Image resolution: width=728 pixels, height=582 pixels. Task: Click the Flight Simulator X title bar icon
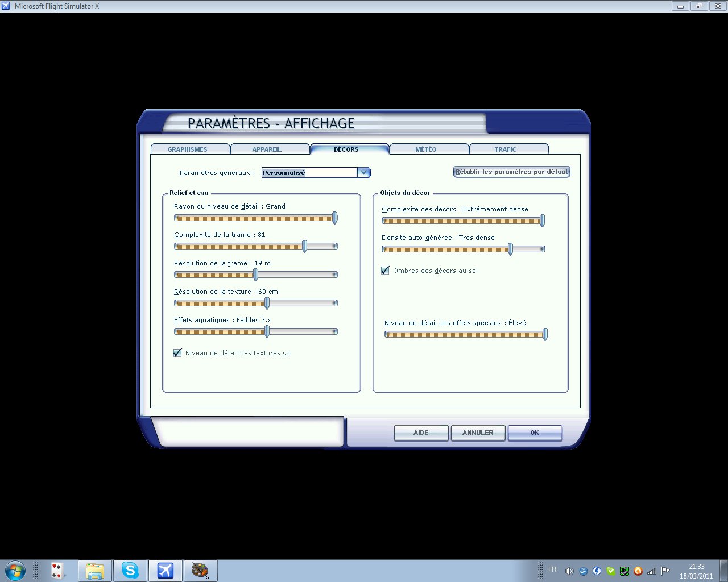(6, 6)
